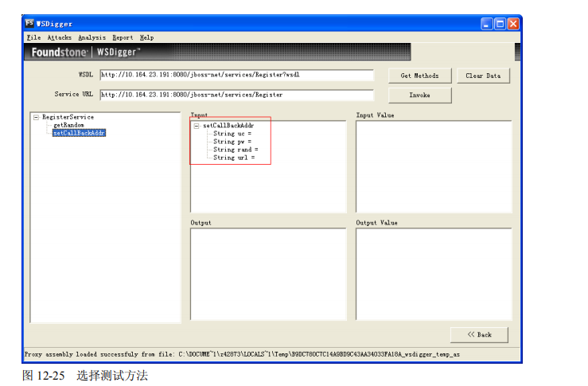Select the 'String url =' parameter

(x=234, y=158)
